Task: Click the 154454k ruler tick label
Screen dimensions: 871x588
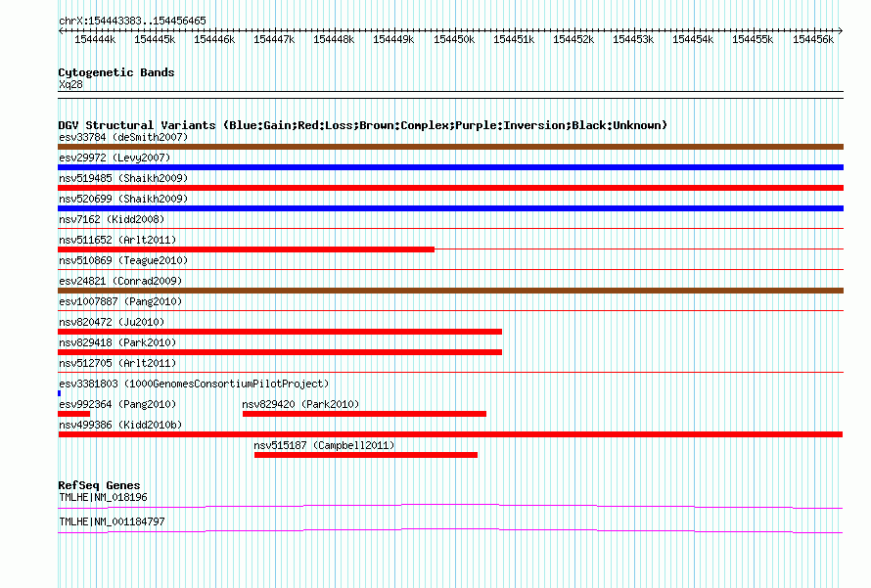Action: click(693, 39)
